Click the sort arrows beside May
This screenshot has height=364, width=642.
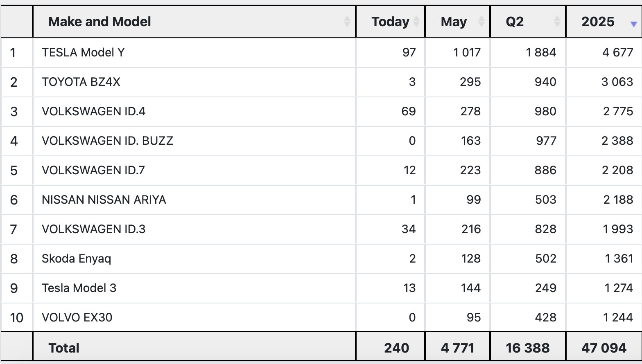481,21
